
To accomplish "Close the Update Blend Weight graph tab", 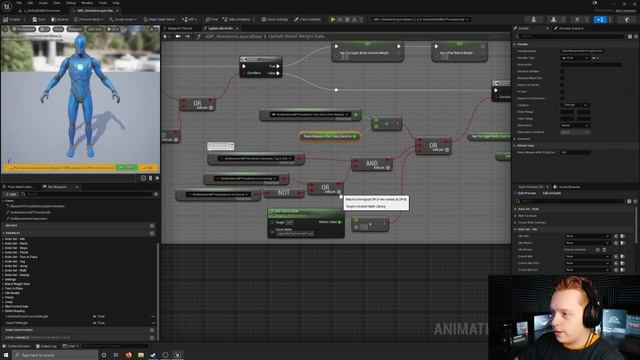I will 237,28.
